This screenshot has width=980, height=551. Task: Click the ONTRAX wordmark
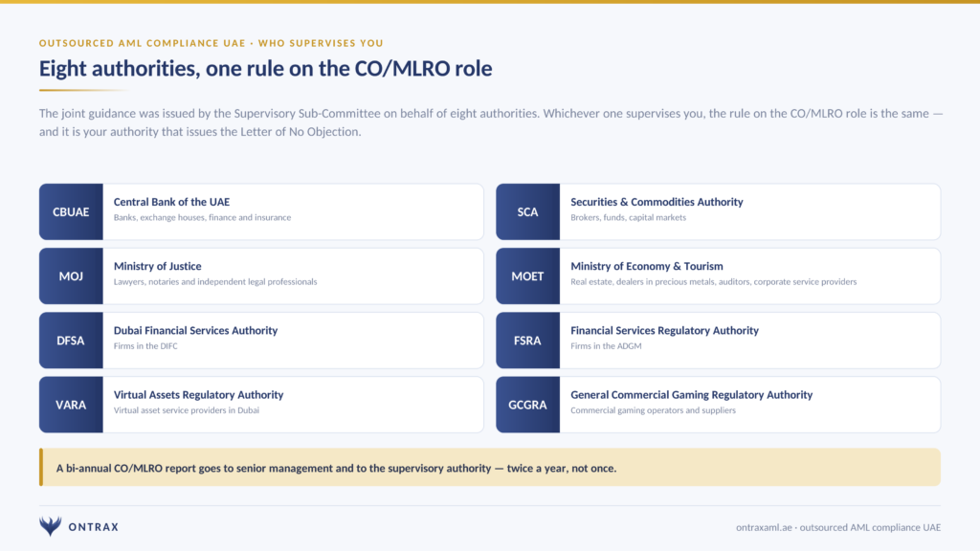click(94, 527)
